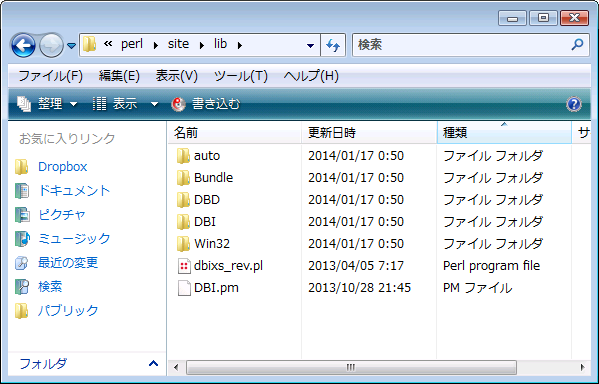Viewport: 599px width, 384px height.
Task: Expand the 表示 views dropdown arrow
Action: (x=154, y=104)
